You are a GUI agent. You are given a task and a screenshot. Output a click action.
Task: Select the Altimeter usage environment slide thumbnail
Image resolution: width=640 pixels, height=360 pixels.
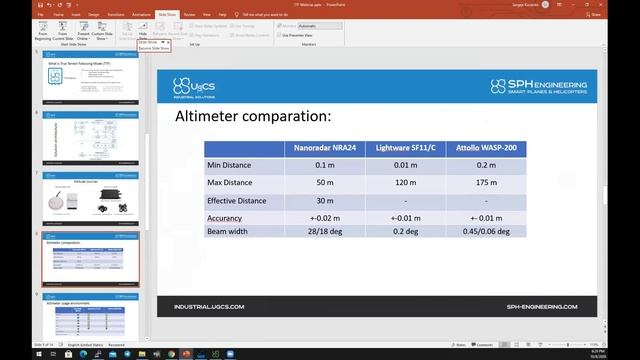tap(91, 316)
